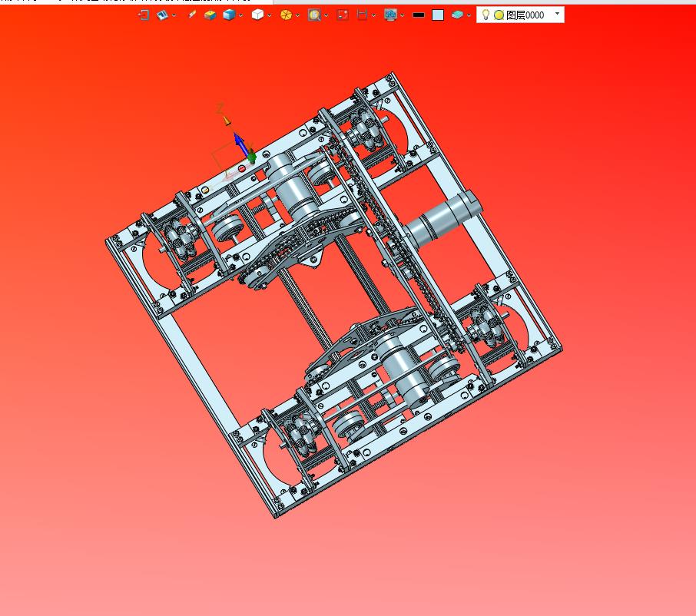Click the red square snapshot icon
Viewport: 696px width, 616px height.
pyautogui.click(x=343, y=15)
